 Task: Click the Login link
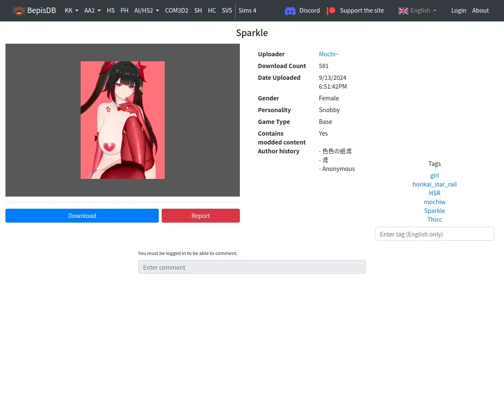tap(459, 10)
